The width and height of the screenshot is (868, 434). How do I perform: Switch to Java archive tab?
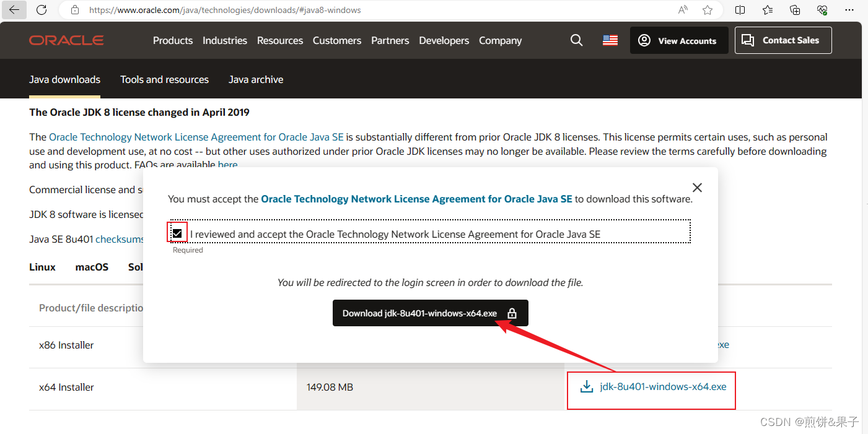pos(256,79)
